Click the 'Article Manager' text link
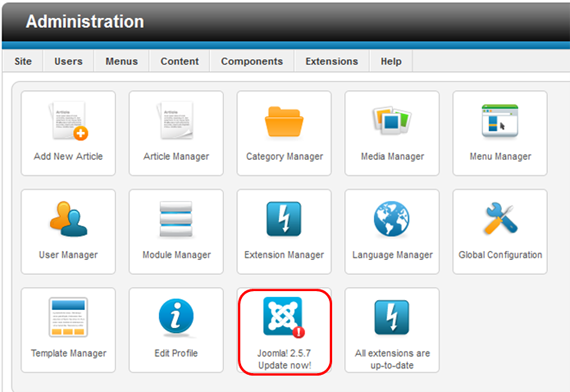Viewport: 570px width, 392px height. point(176,156)
